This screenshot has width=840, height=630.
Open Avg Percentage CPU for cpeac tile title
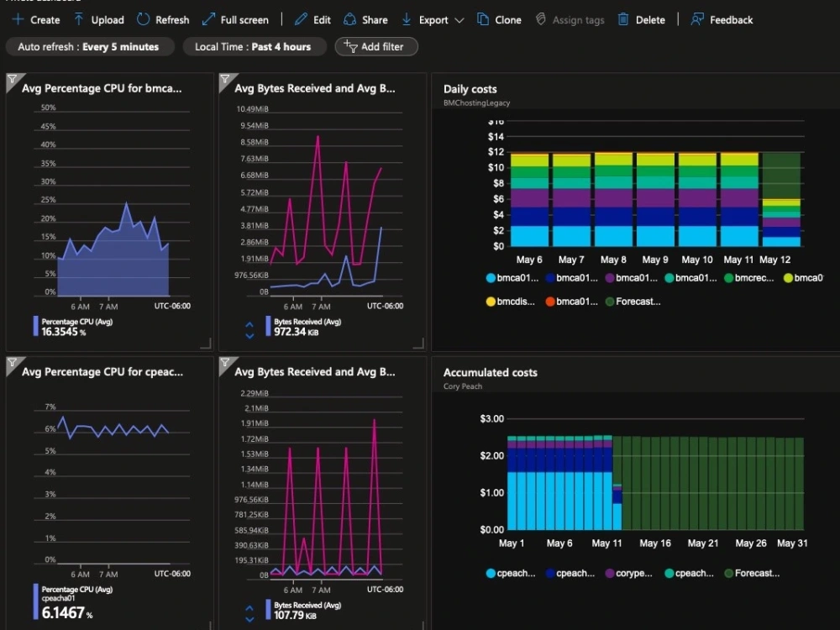[x=102, y=372]
